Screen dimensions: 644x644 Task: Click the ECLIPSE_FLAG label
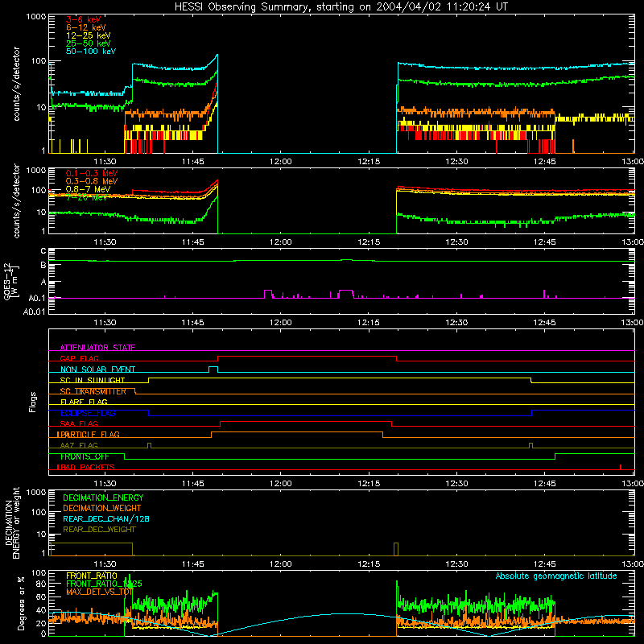pos(88,413)
